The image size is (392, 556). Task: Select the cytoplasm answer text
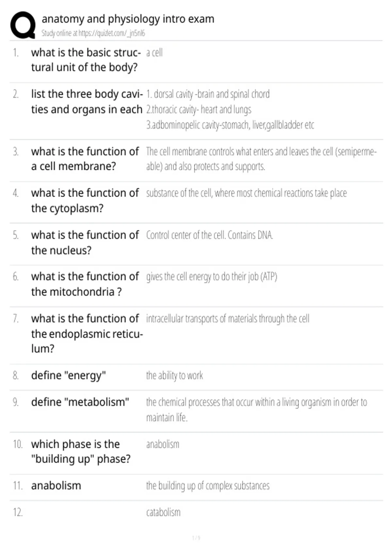(246, 193)
